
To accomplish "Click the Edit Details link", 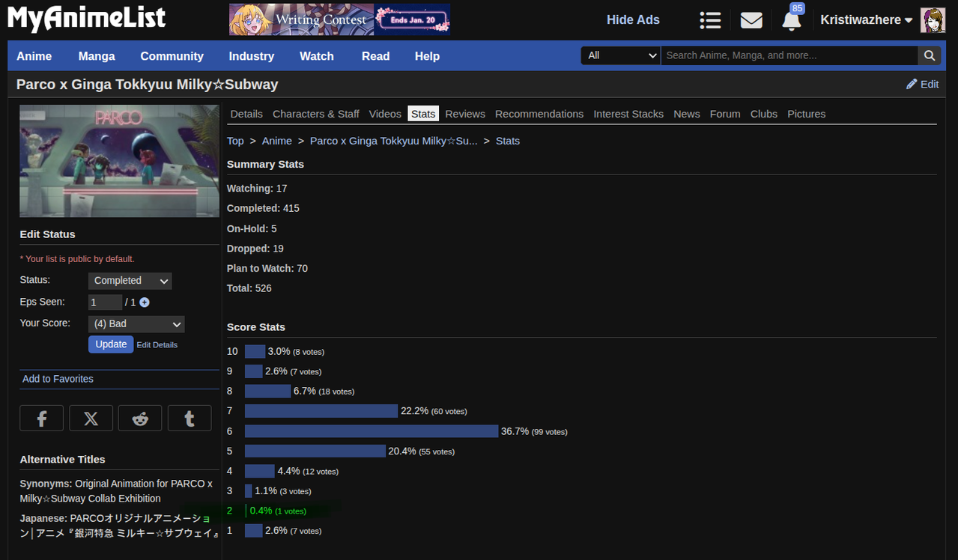I will (157, 345).
